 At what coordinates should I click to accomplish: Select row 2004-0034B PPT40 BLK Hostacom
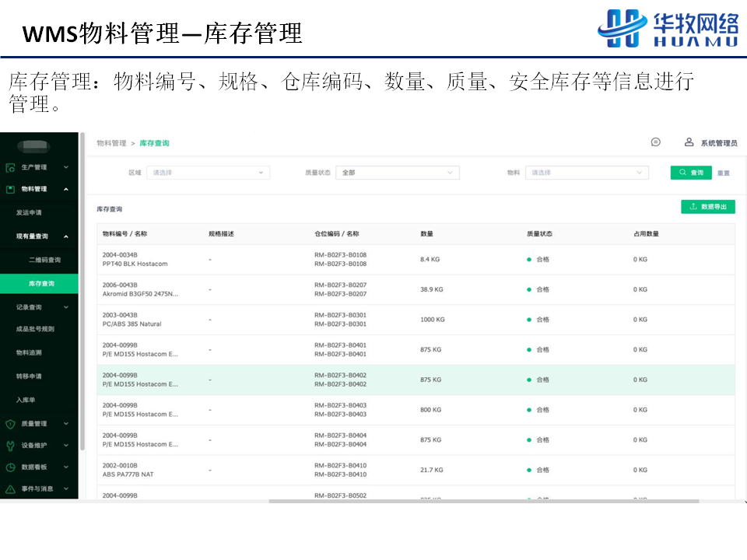pos(416,260)
